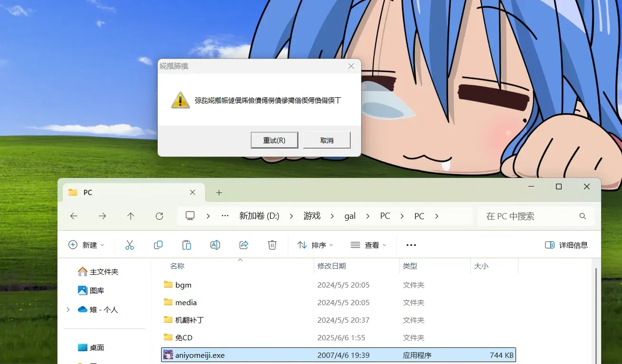Click the Rename icon in toolbar
The height and width of the screenshot is (364, 622).
215,245
